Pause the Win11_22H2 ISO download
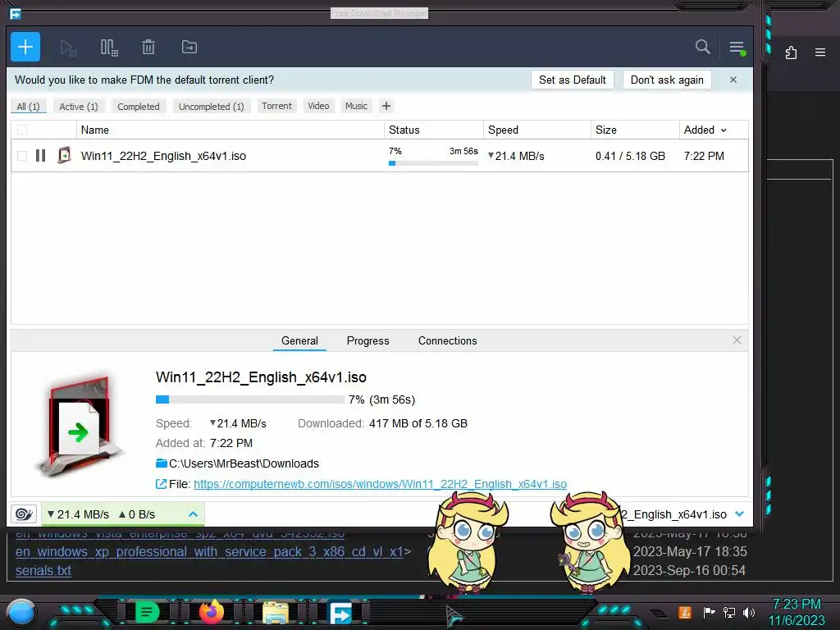Viewport: 840px width, 630px height. pos(41,156)
